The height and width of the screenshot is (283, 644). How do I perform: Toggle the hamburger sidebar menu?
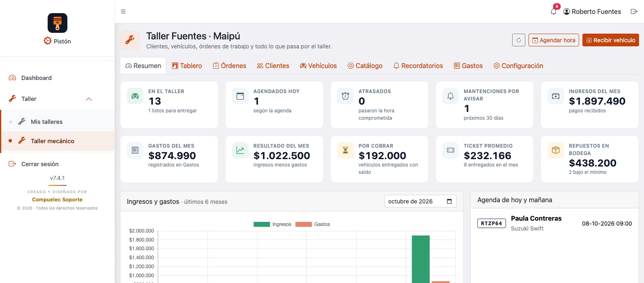click(x=123, y=11)
